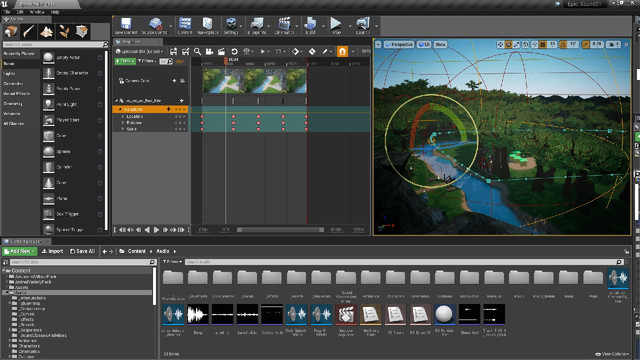Open the Add New dropdown in Content Browser
Screen dimensions: 640x360
20,251
